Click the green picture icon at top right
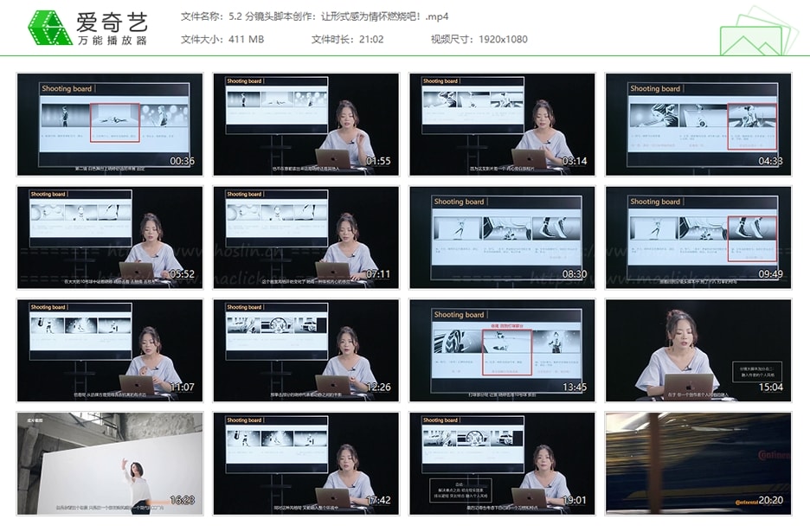 point(758,32)
